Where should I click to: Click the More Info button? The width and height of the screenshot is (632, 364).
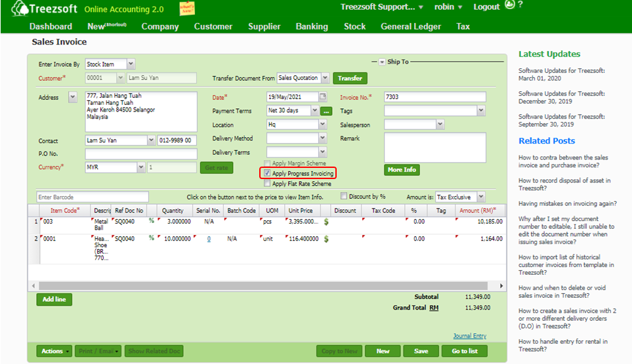402,170
